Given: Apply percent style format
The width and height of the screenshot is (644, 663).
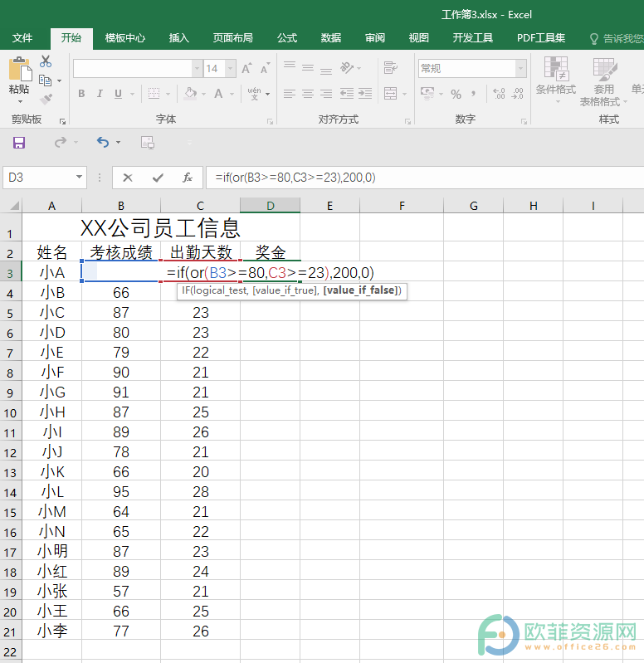Looking at the screenshot, I should [x=456, y=94].
